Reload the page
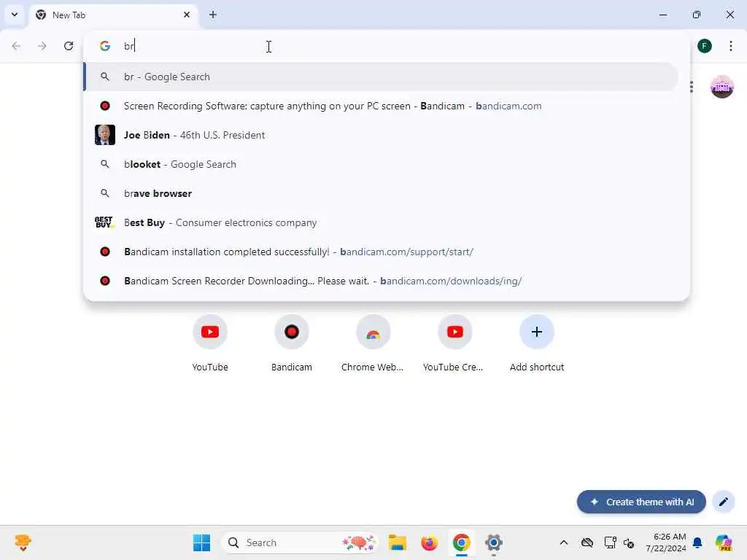747x560 pixels. [69, 46]
